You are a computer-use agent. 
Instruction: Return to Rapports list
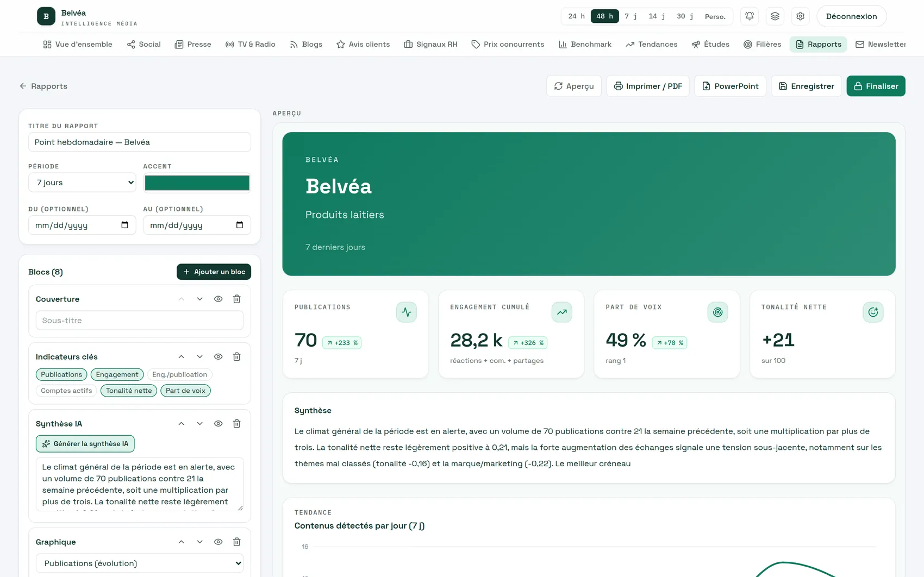(x=43, y=86)
